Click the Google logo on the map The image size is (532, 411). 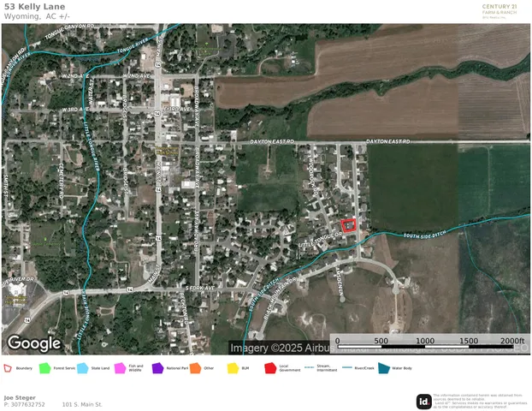tap(34, 343)
